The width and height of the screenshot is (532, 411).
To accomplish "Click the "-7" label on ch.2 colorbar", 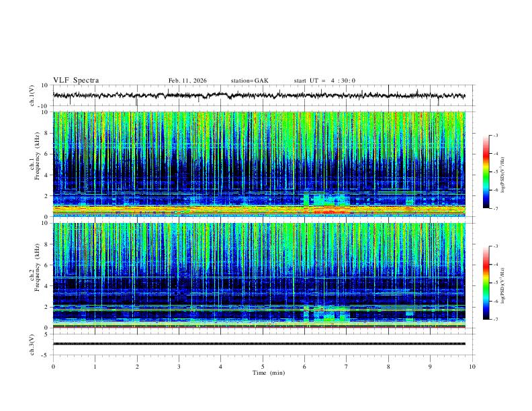I will pos(496,320).
